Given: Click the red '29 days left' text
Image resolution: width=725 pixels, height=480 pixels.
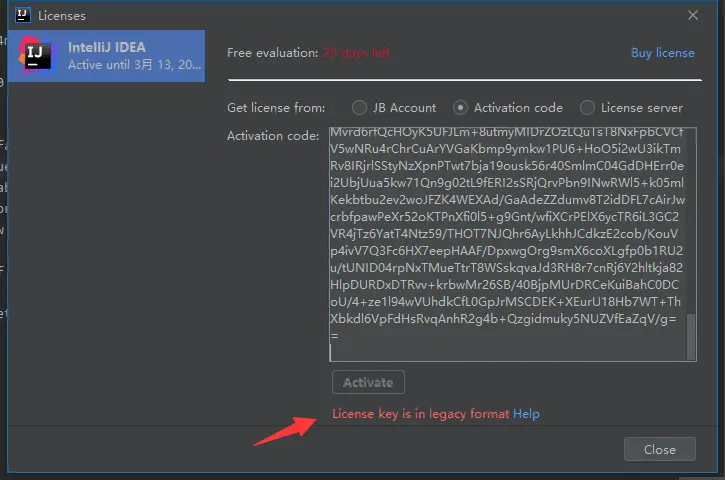Looking at the screenshot, I should coord(357,53).
